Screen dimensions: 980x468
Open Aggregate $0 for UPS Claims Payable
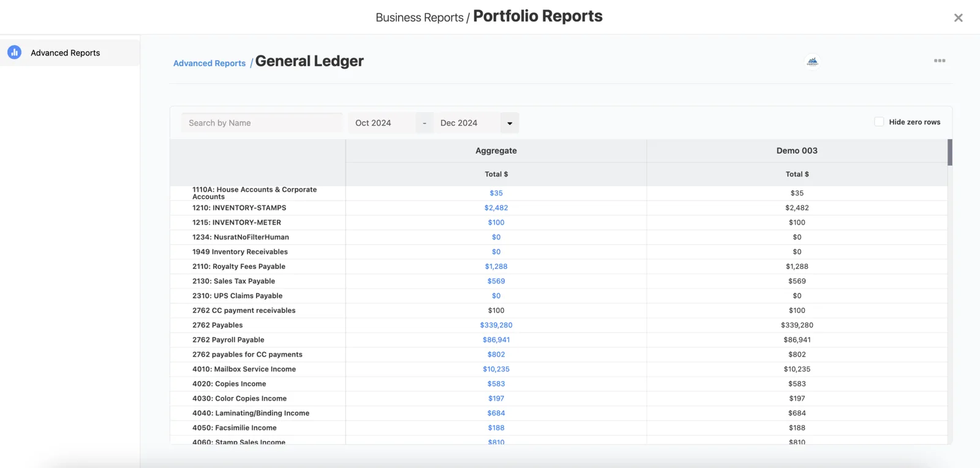tap(496, 296)
